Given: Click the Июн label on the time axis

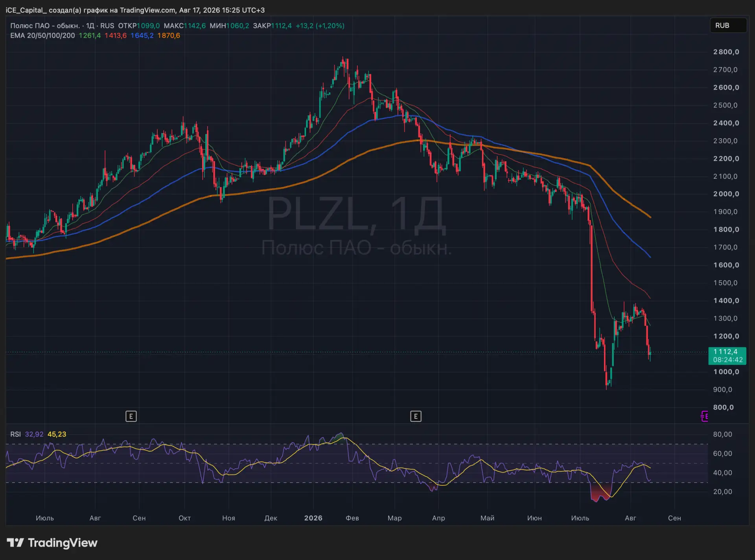Looking at the screenshot, I should click(x=534, y=518).
